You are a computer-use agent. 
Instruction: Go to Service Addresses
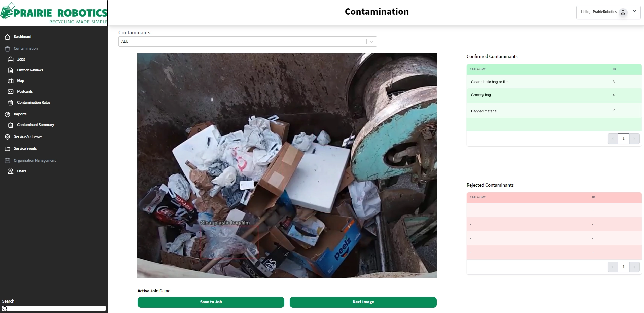[x=28, y=136]
